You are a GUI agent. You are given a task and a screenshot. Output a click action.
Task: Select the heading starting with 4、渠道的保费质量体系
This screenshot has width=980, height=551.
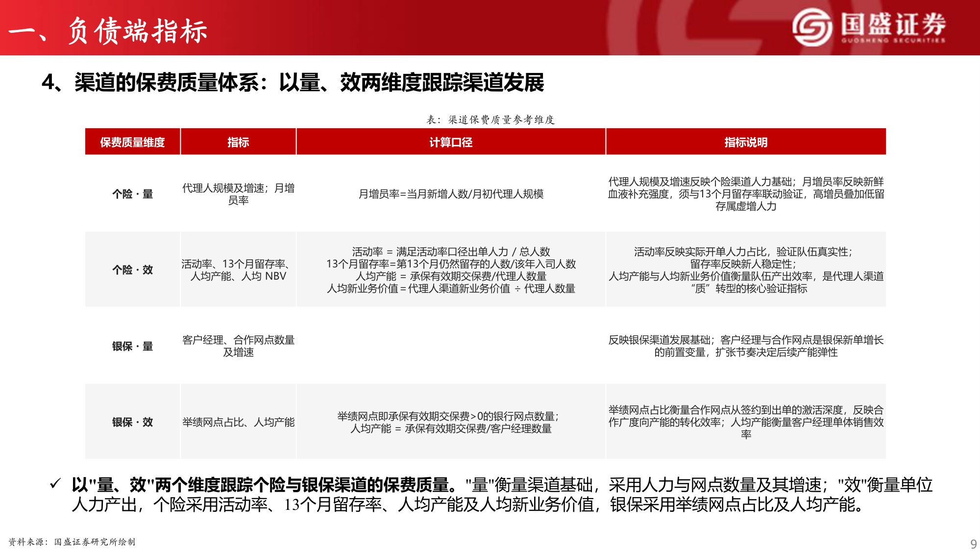tap(293, 82)
